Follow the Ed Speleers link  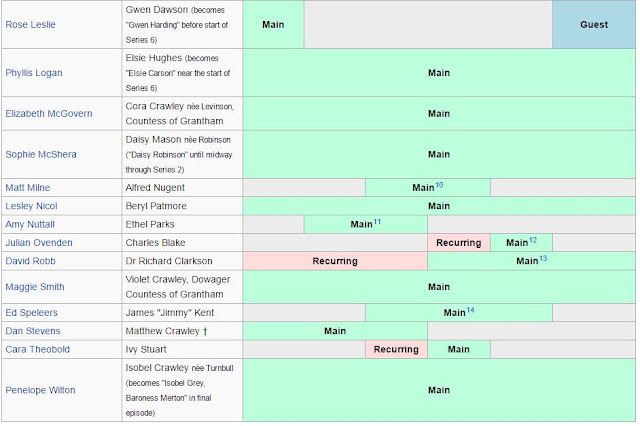point(31,313)
